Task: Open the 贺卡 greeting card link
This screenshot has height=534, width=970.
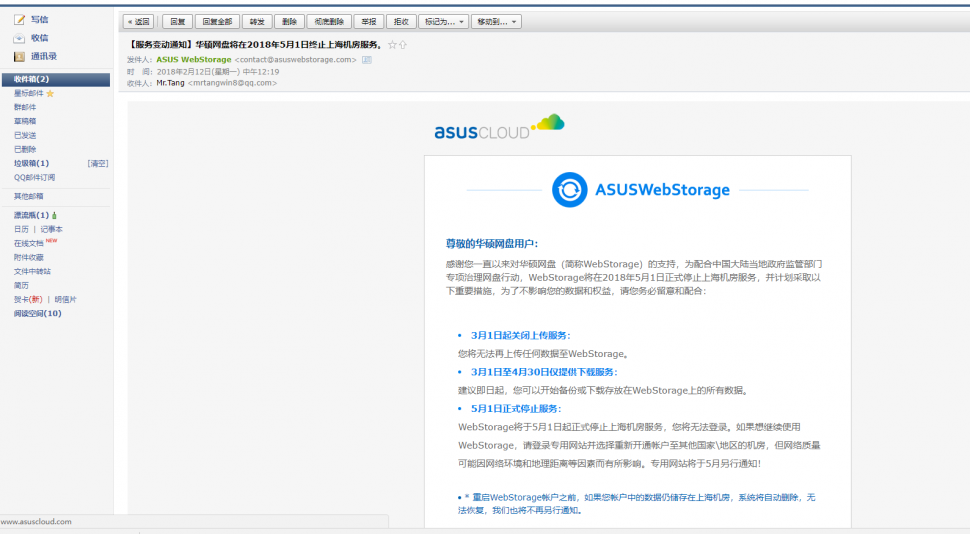Action: pyautogui.click(x=28, y=299)
